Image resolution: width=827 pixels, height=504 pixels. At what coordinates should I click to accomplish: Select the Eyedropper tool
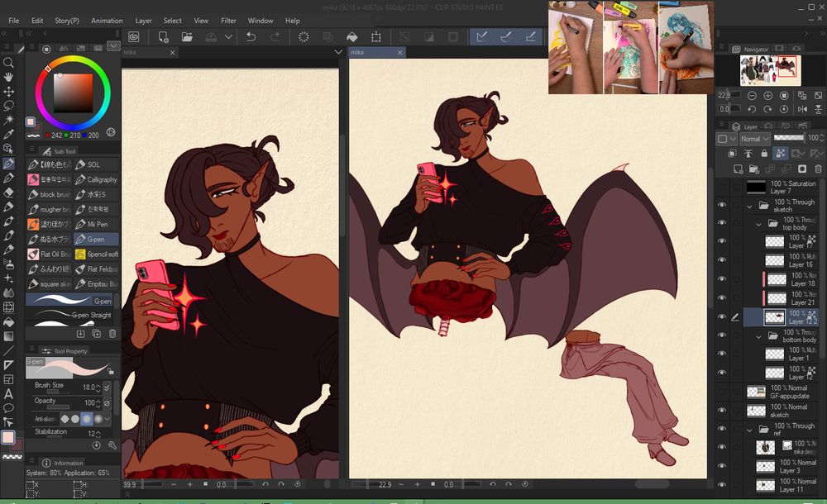8,135
